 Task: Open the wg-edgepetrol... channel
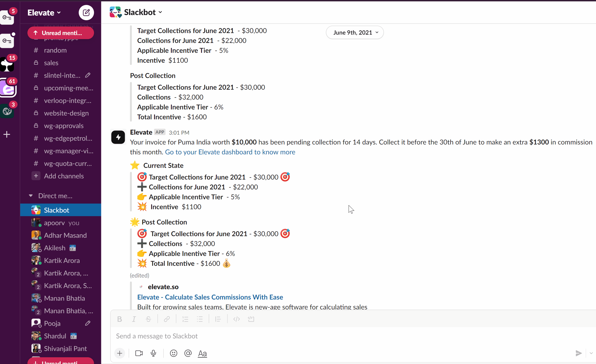(61, 138)
